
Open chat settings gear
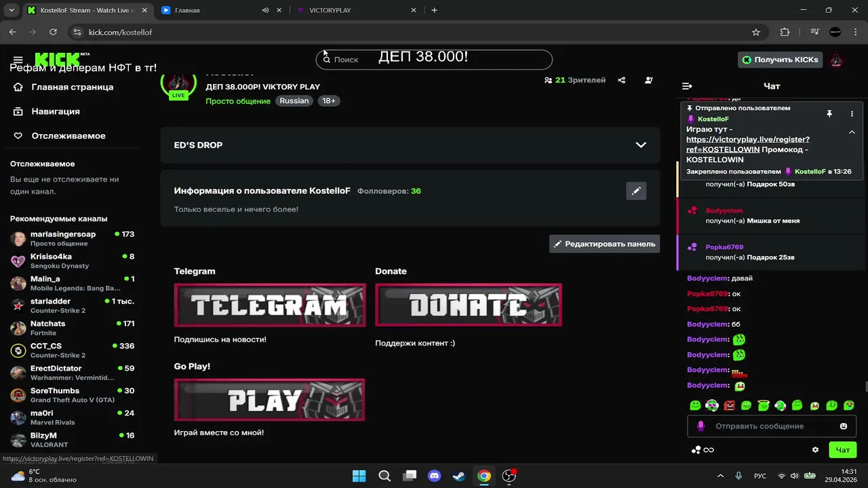(816, 450)
